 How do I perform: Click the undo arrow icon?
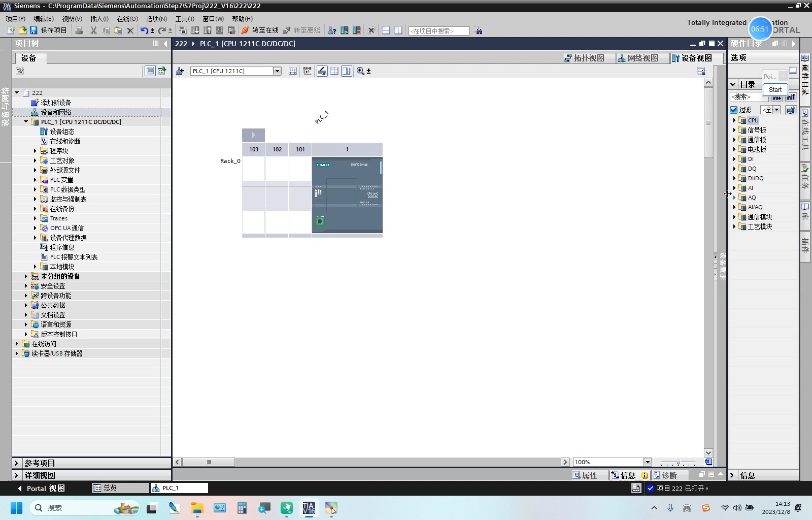pos(144,30)
